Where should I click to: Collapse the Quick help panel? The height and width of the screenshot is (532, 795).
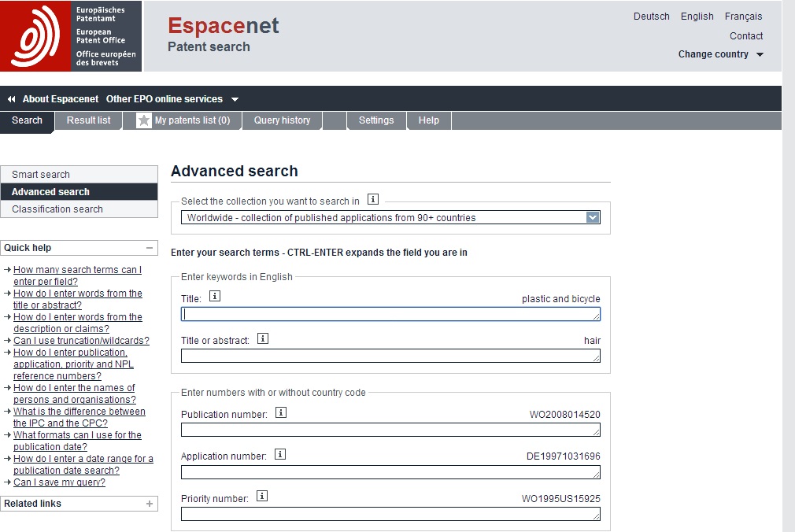[150, 248]
